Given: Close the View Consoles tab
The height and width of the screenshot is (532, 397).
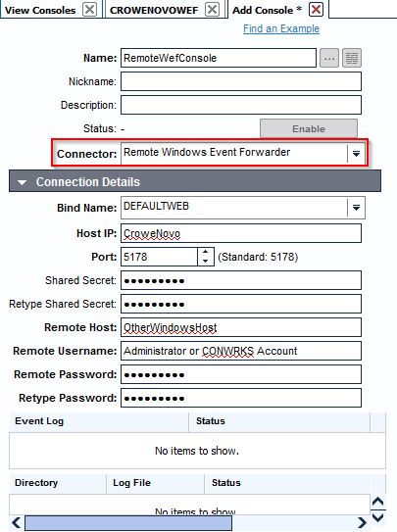Looking at the screenshot, I should pyautogui.click(x=89, y=10).
